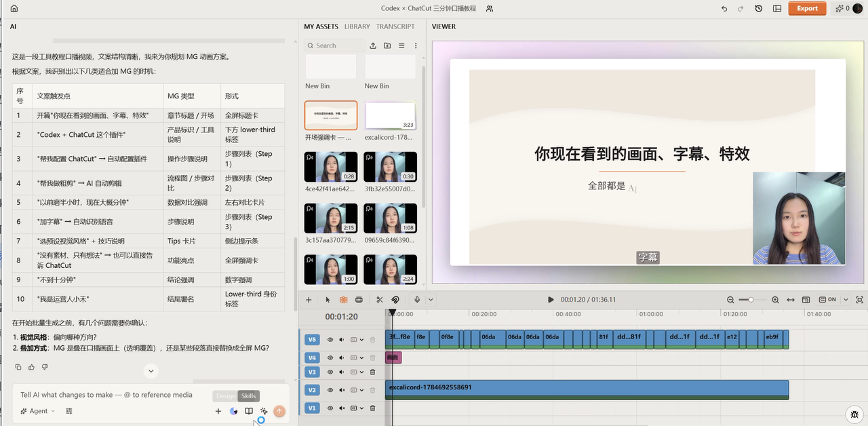Go to the home icon
The width and height of the screenshot is (868, 426).
point(14,9)
